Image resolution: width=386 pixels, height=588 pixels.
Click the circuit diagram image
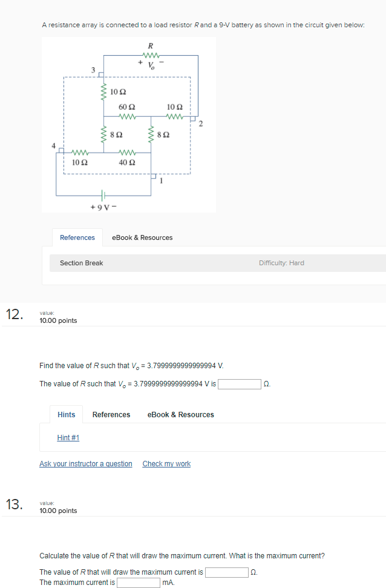coord(128,124)
